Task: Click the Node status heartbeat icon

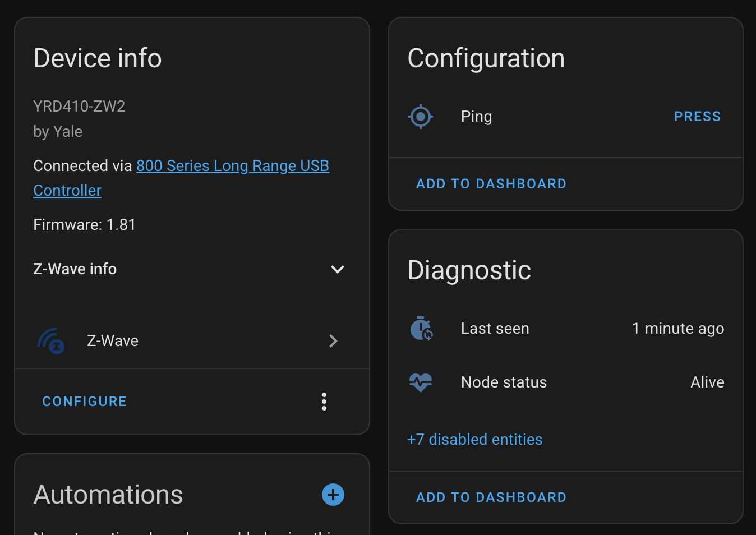Action: click(421, 382)
